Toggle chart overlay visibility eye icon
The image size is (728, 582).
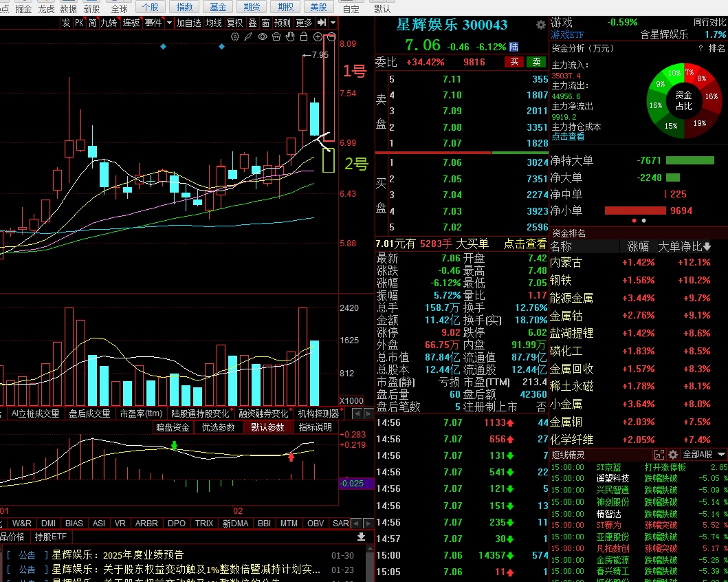(x=263, y=37)
